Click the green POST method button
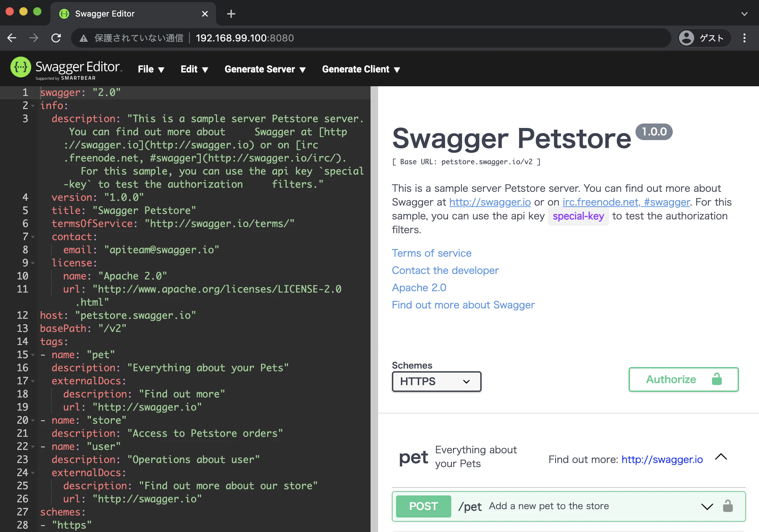Viewport: 759px width, 532px height. [423, 506]
